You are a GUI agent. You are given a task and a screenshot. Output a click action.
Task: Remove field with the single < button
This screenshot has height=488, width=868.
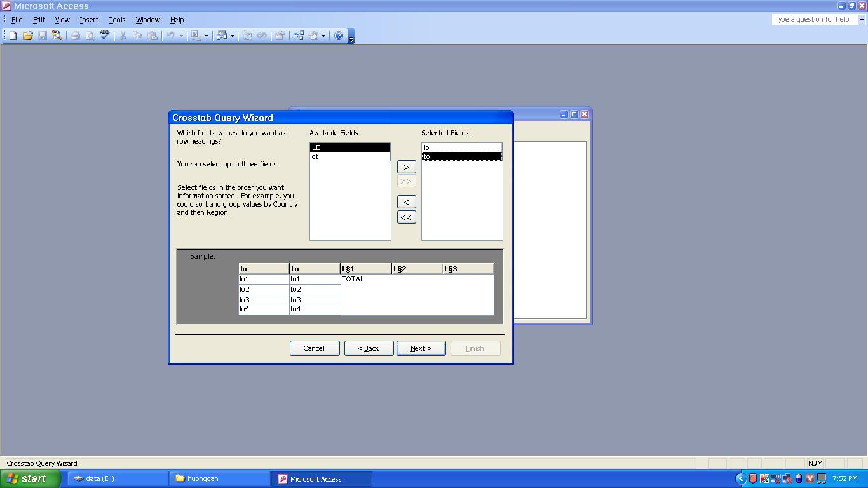(406, 202)
